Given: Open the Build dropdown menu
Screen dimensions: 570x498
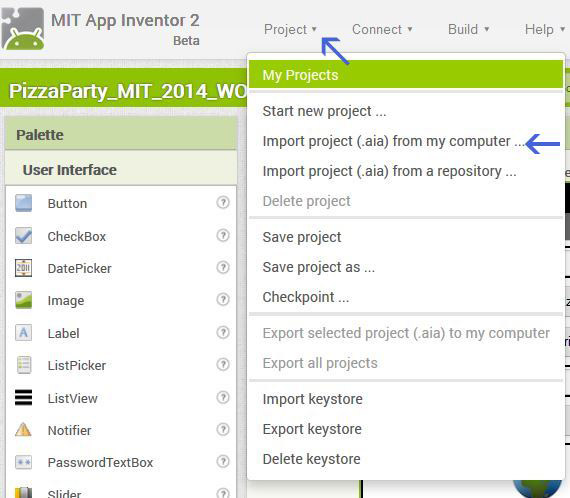Looking at the screenshot, I should 469,29.
